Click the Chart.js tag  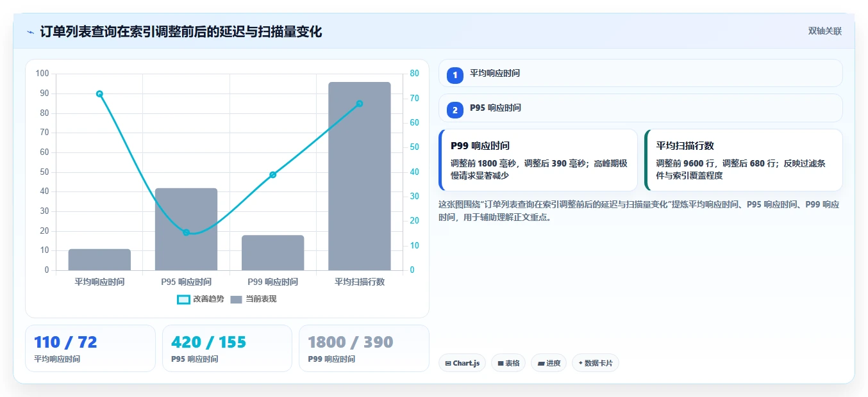click(462, 363)
